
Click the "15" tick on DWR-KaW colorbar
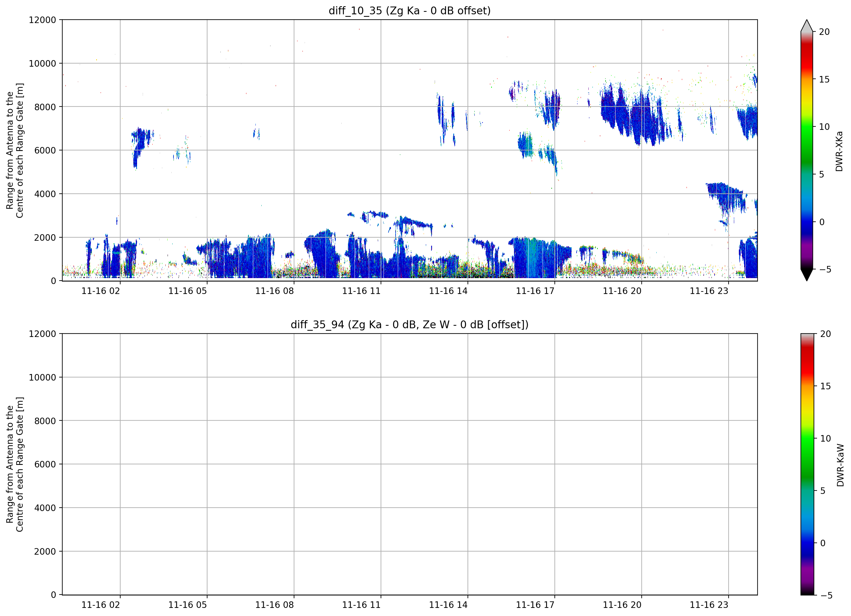click(x=825, y=386)
